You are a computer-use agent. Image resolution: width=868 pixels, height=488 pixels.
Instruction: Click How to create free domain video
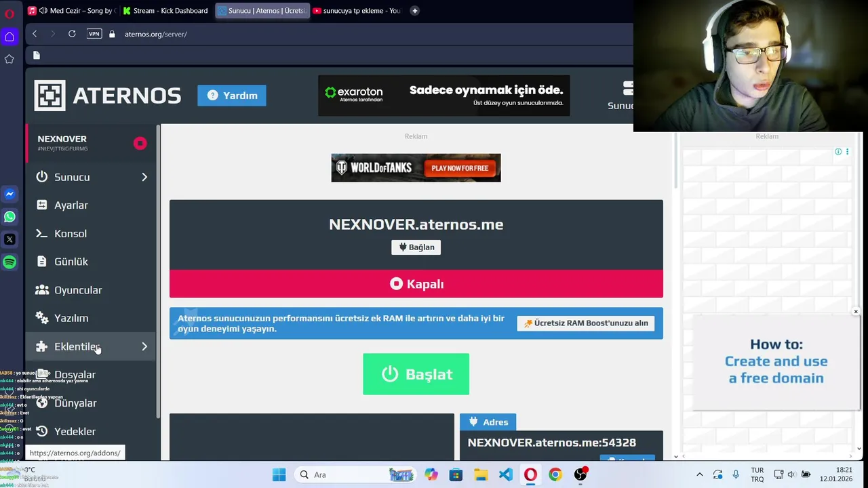776,362
